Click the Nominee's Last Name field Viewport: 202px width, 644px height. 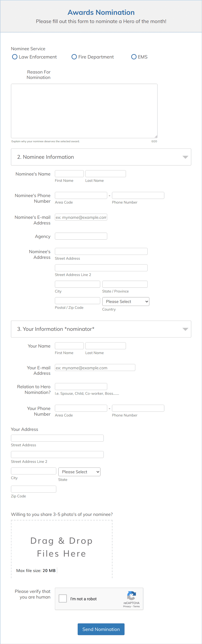tap(105, 173)
